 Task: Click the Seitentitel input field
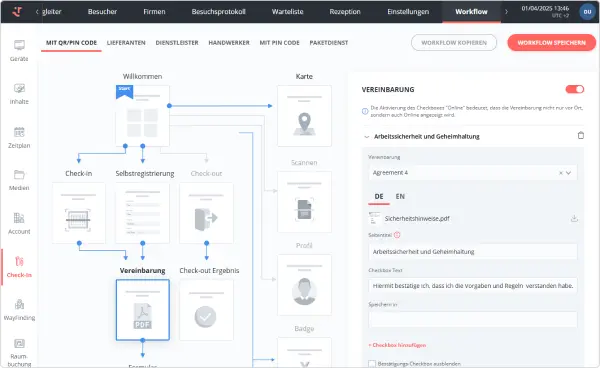coord(473,252)
